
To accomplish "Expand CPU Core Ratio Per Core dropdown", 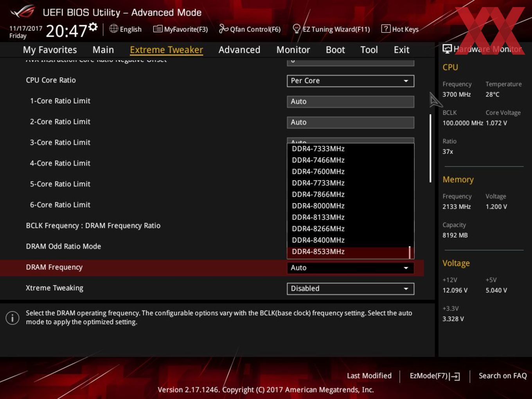I will 350,81.
